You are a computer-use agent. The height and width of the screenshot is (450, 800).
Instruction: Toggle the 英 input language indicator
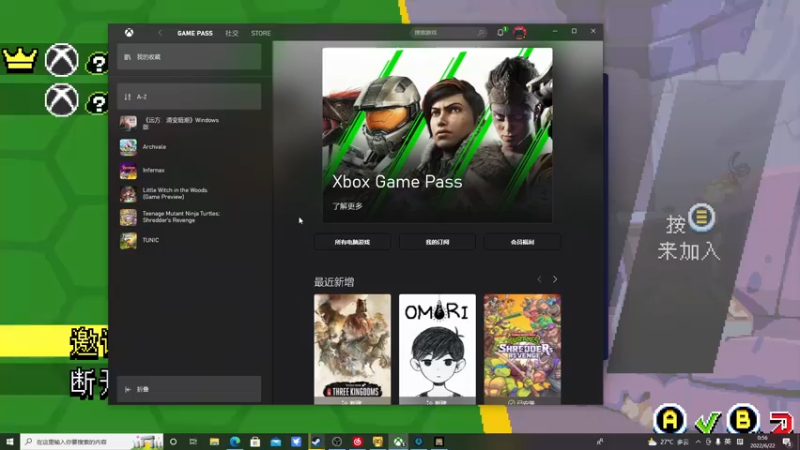point(728,442)
